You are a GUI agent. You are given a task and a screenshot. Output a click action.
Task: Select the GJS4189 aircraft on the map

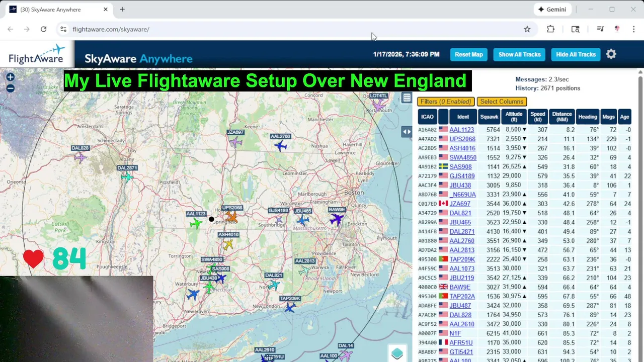pyautogui.click(x=278, y=220)
